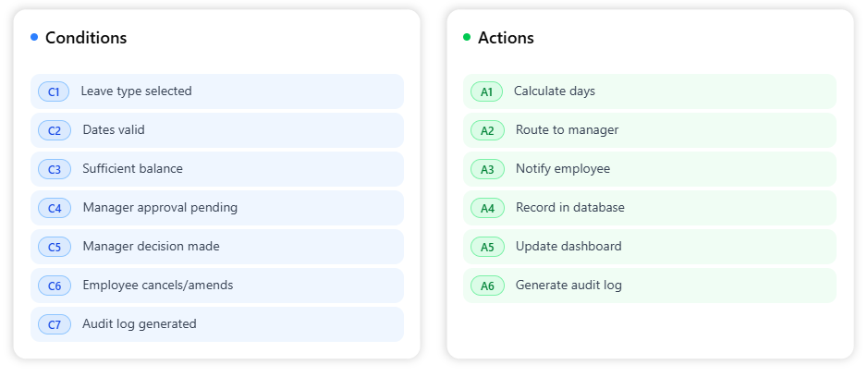Click the blue dot beside Conditions
Screen dimensions: 868x377
[x=34, y=37]
